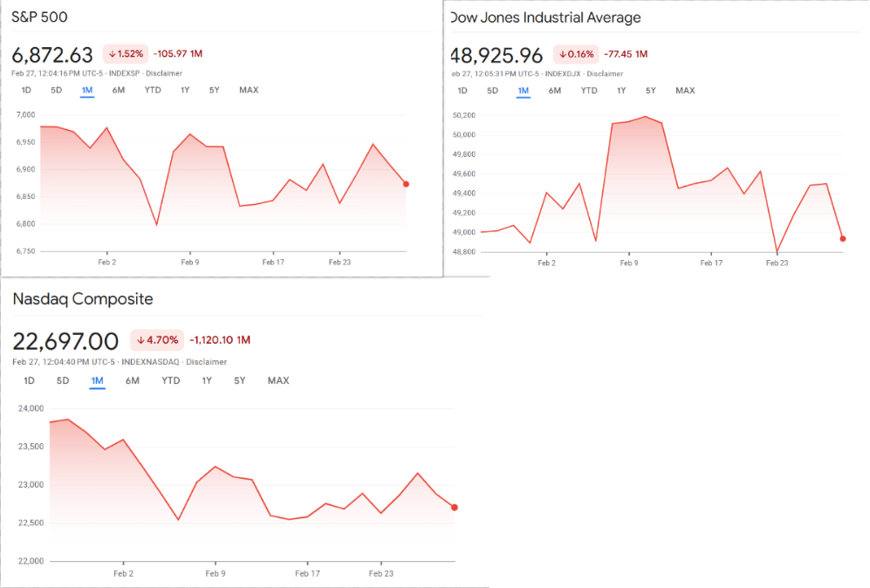Select the active 1M tab on Nasdaq chart
870x588 pixels.
click(x=97, y=381)
